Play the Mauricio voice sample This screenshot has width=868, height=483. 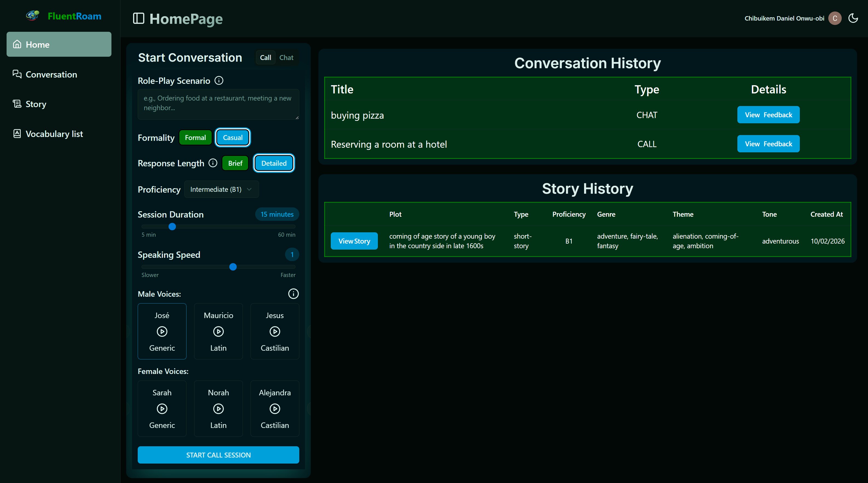point(218,332)
